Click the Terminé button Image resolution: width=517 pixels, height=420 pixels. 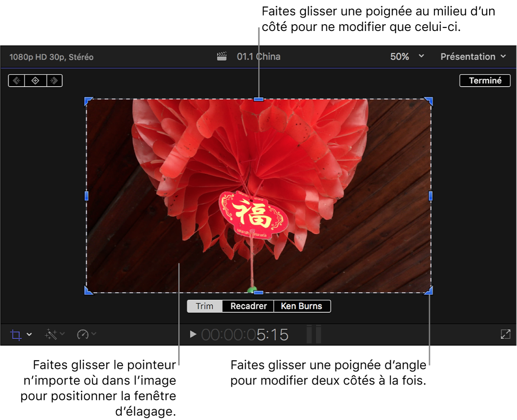coord(485,81)
